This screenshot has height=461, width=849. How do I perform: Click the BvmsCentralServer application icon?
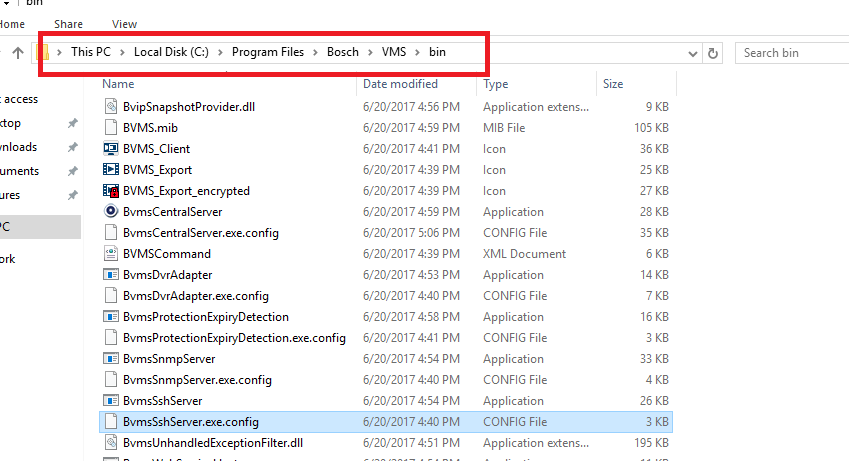pos(111,211)
